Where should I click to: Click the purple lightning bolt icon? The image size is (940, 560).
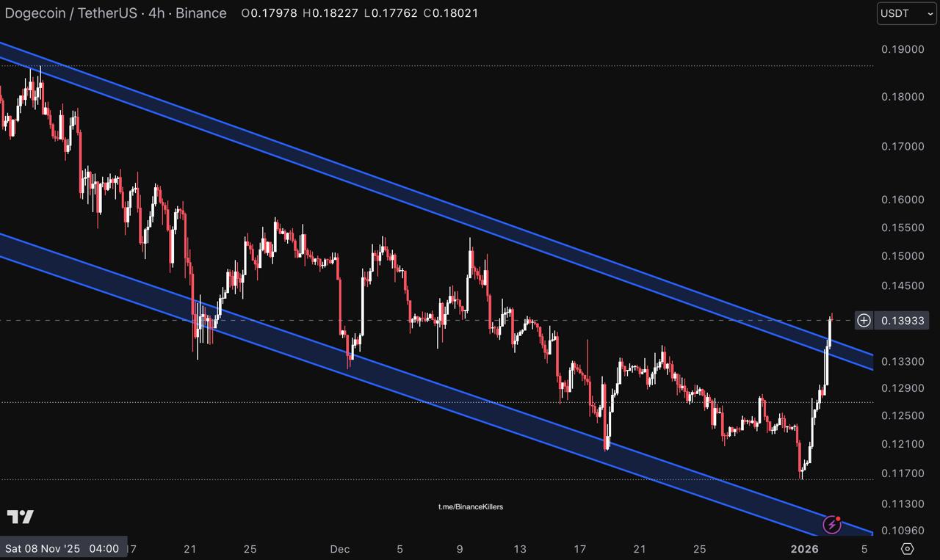[831, 525]
